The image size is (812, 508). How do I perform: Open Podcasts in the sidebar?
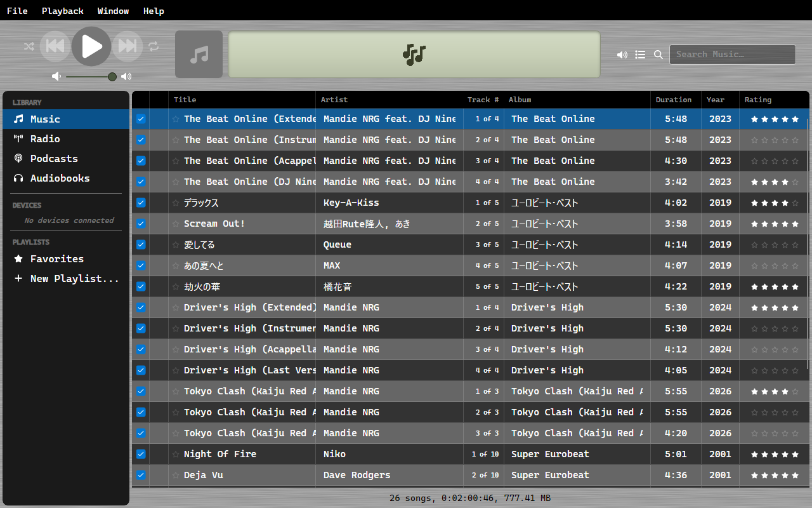click(66, 158)
